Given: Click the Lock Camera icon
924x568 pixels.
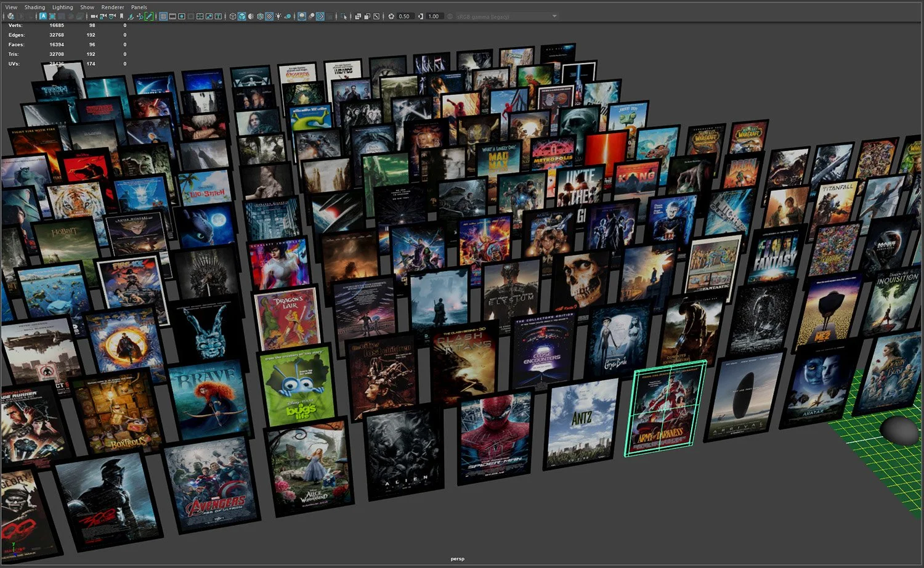Looking at the screenshot, I should [x=103, y=16].
